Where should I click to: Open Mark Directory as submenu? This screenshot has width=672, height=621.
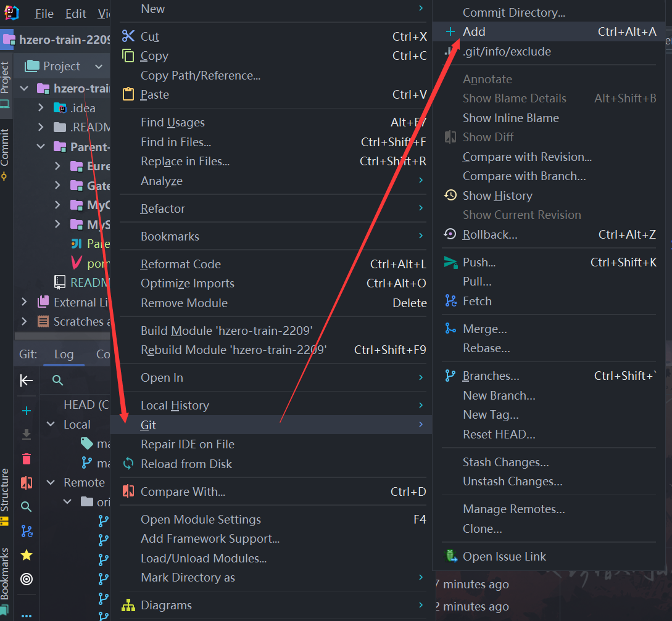tap(271, 577)
